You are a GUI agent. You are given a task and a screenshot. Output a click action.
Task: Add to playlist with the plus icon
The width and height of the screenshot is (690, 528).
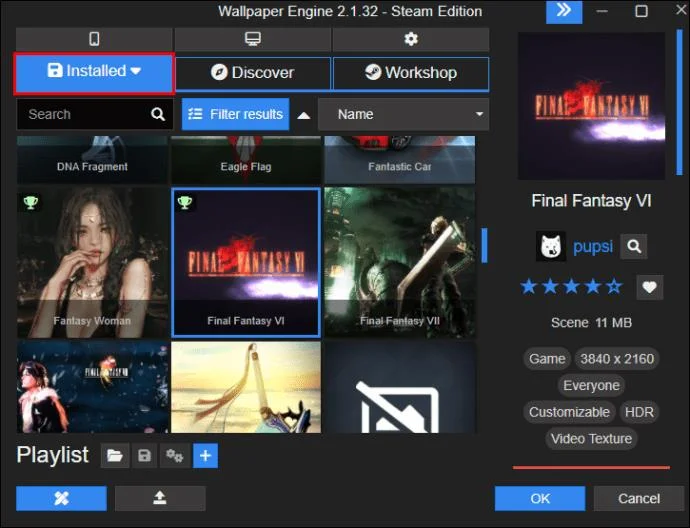(206, 455)
